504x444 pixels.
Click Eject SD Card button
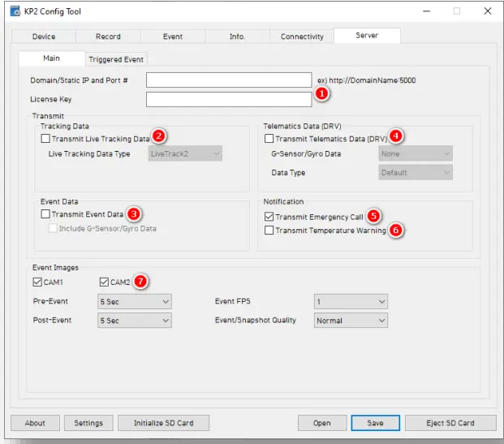click(450, 423)
